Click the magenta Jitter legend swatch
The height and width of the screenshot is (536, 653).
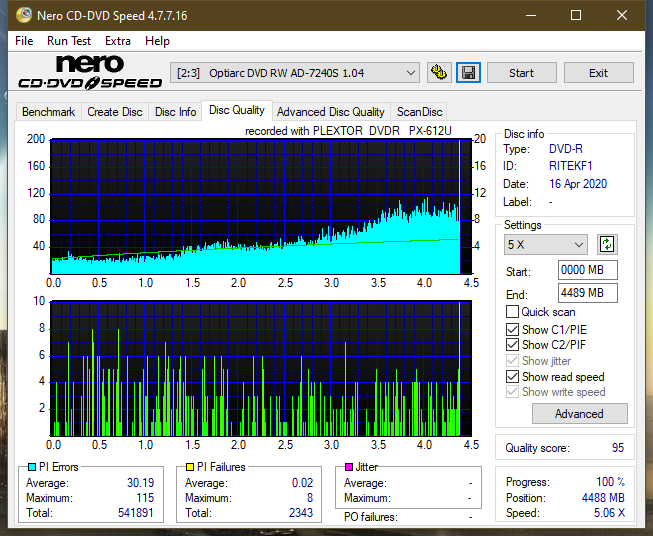[349, 467]
